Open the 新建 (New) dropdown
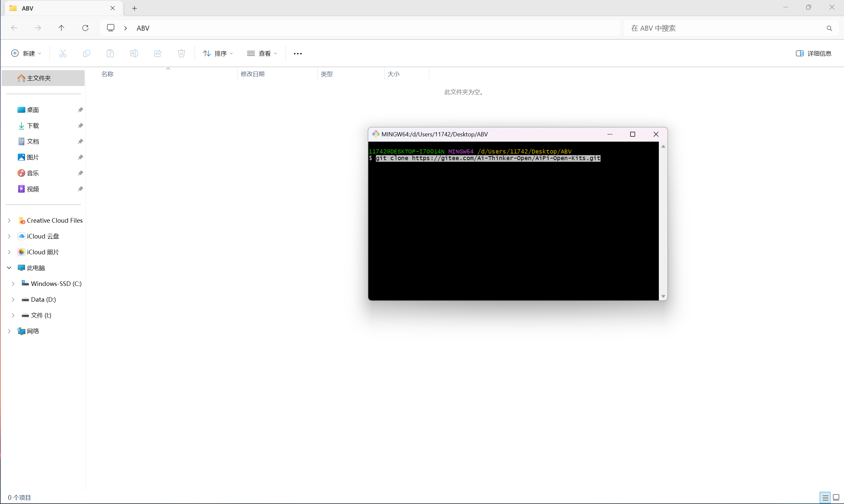 [x=26, y=53]
